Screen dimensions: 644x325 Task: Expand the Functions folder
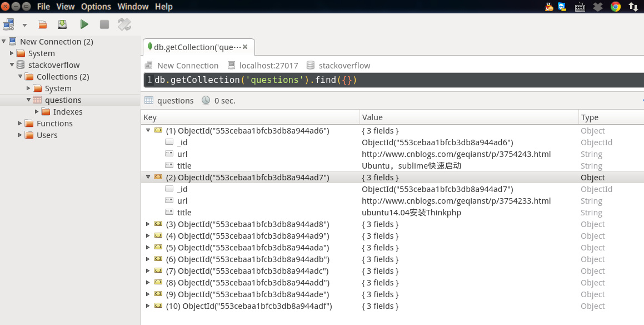tap(19, 123)
